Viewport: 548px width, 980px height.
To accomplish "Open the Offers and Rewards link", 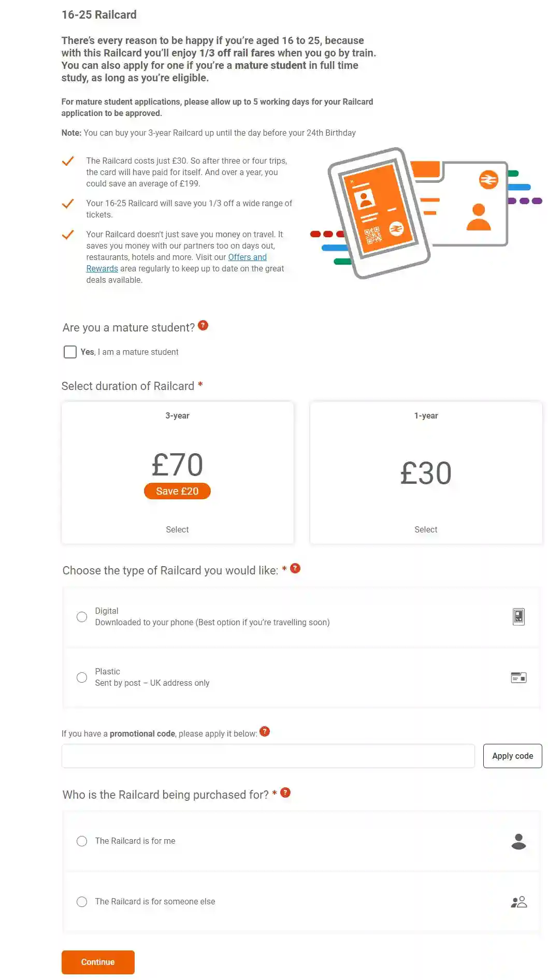I will 247,257.
